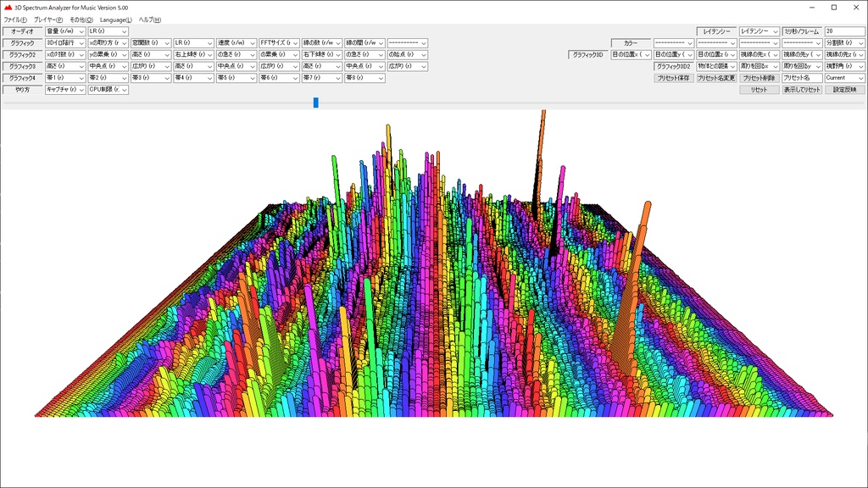Click the グラフィック4 row label
The width and height of the screenshot is (868, 488).
click(23, 78)
